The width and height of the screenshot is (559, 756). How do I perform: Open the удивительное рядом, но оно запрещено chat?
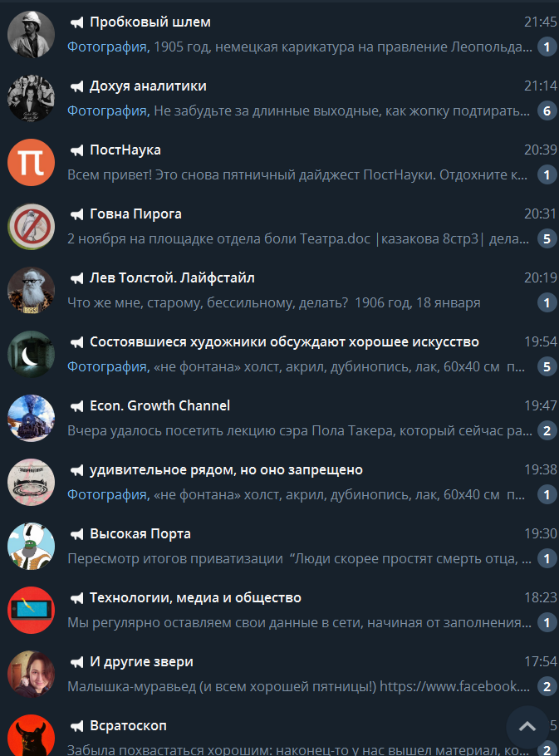279,482
